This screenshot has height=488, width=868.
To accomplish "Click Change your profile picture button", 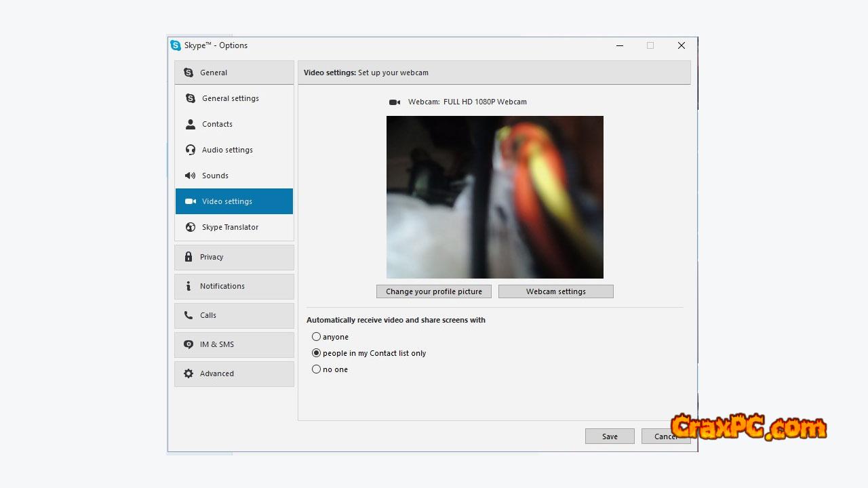I will point(434,291).
